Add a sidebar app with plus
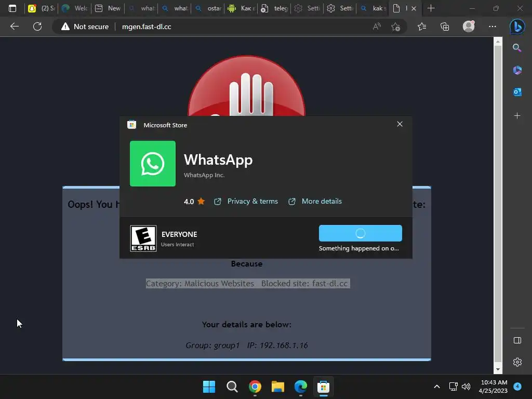 pyautogui.click(x=517, y=116)
